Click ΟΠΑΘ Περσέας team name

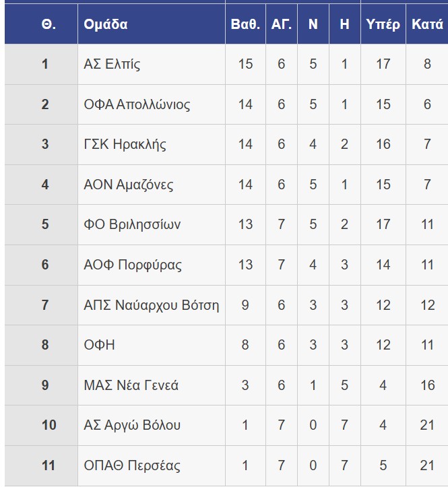pos(132,465)
